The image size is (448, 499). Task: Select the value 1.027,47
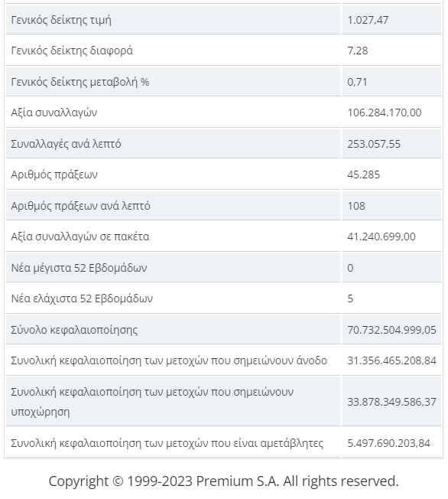[368, 20]
